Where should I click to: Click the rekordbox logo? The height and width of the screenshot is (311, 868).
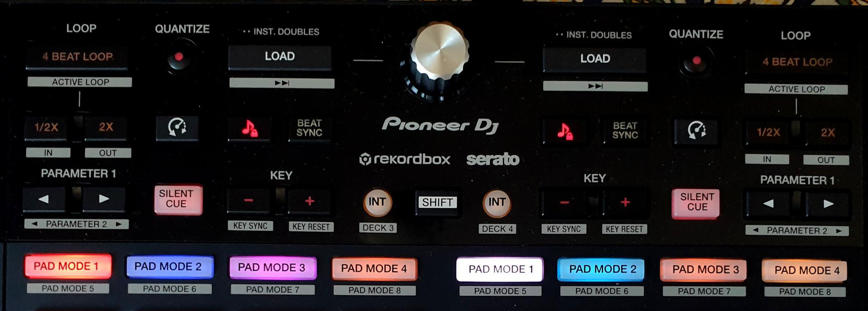[405, 159]
